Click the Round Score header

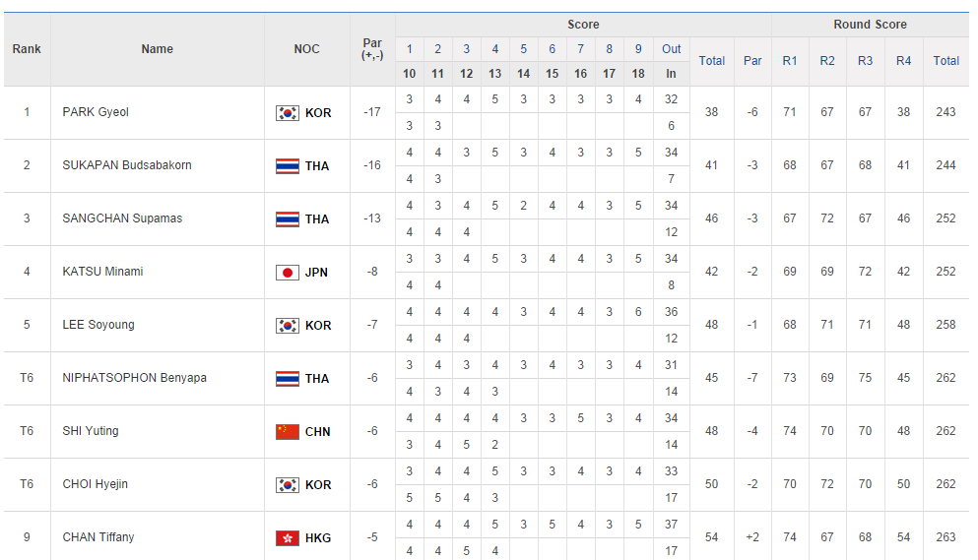coord(870,25)
